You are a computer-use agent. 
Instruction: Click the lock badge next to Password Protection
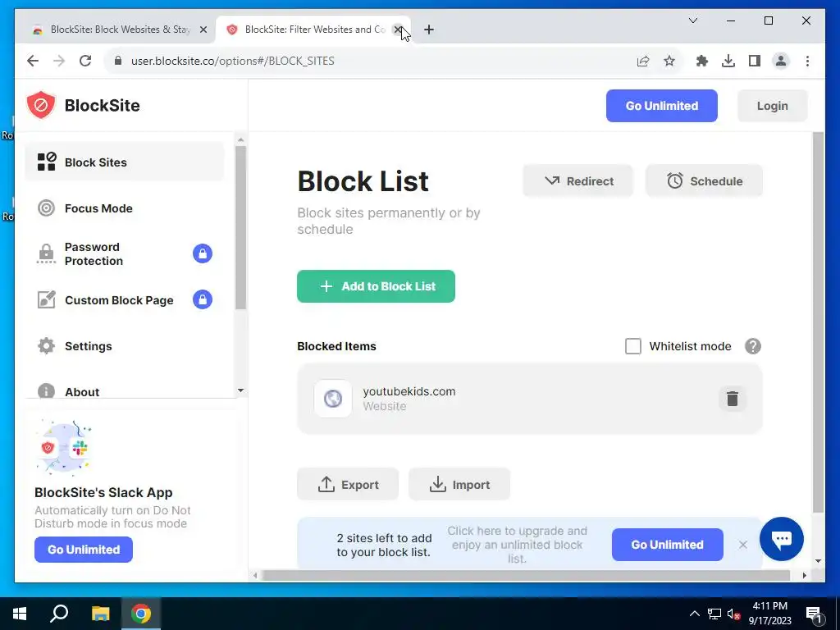point(203,253)
